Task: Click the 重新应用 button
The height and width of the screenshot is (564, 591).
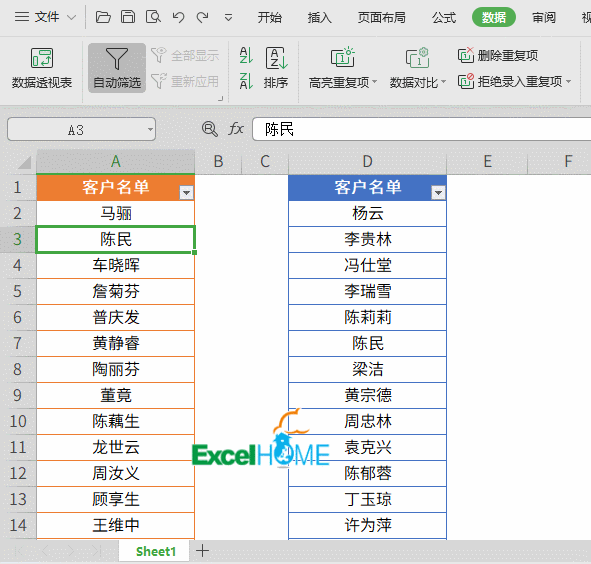Action: 185,81
